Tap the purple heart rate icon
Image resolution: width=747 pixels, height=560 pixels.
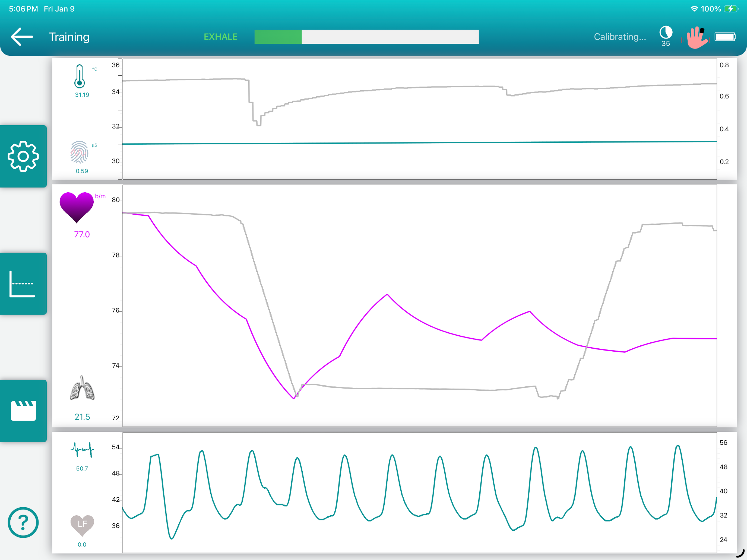click(x=77, y=207)
